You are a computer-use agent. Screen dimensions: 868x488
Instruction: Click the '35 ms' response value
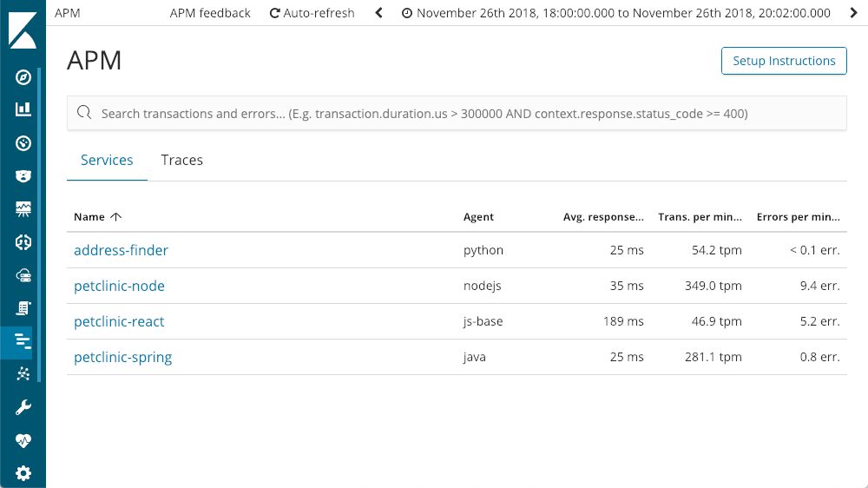tap(627, 286)
